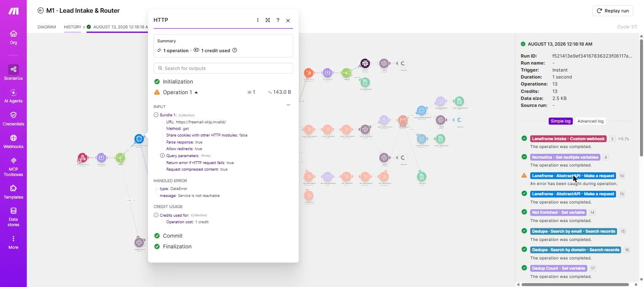Select the green router node after Normalize
Image resolution: width=644 pixels, height=287 pixels.
(120, 157)
